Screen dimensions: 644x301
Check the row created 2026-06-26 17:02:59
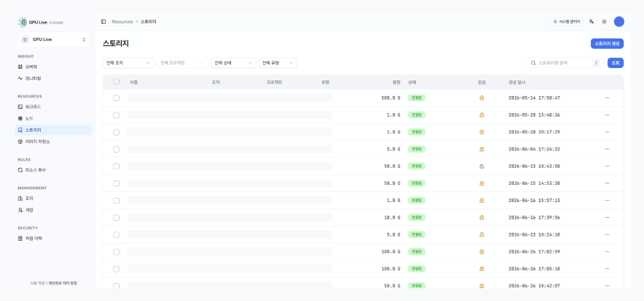(116, 252)
